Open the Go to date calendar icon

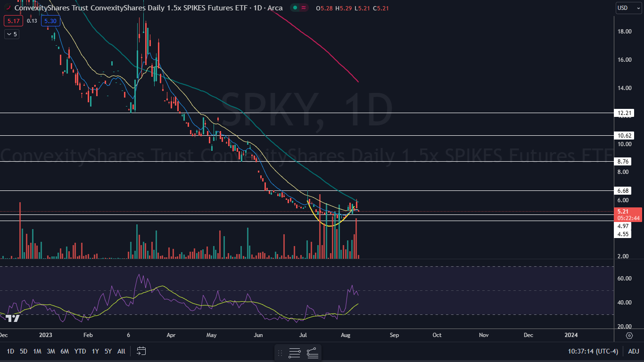[x=141, y=351]
